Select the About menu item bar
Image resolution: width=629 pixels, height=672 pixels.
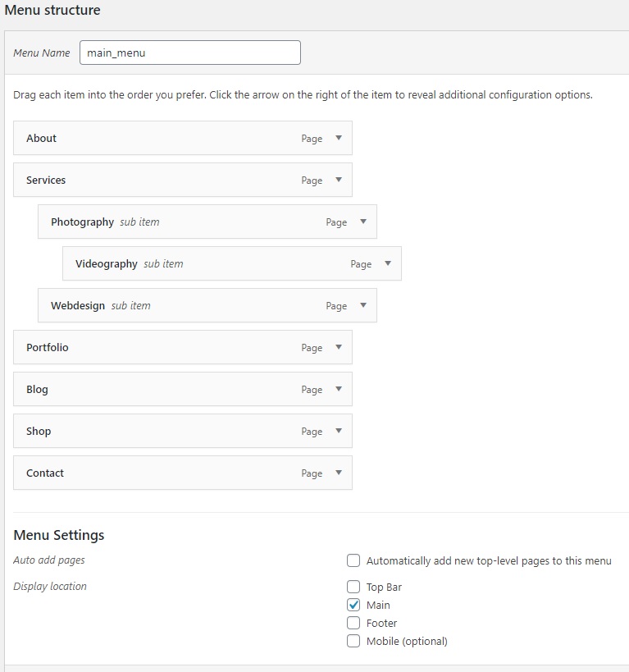point(164,139)
